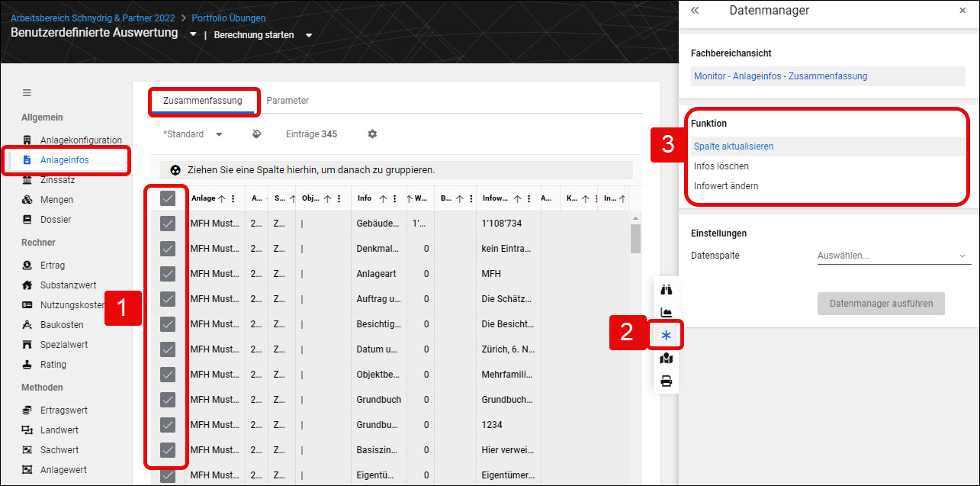The width and height of the screenshot is (980, 486).
Task: Uncheck the Anlageart row checkbox
Action: [168, 274]
